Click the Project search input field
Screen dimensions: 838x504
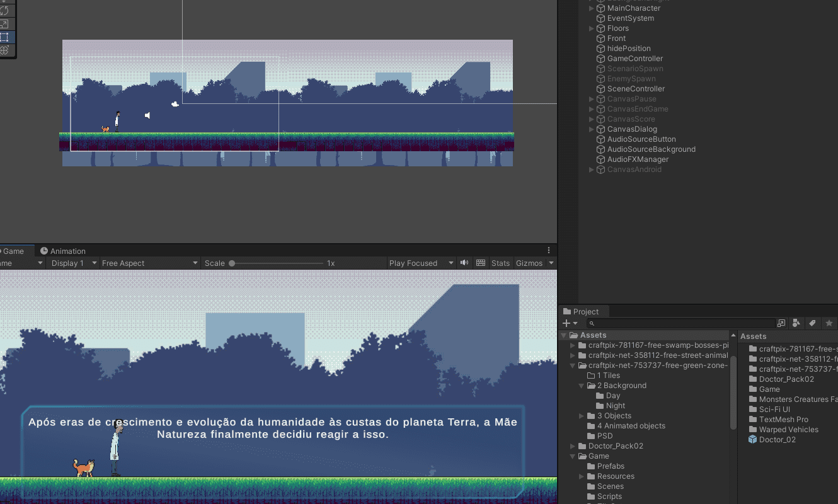tap(684, 323)
